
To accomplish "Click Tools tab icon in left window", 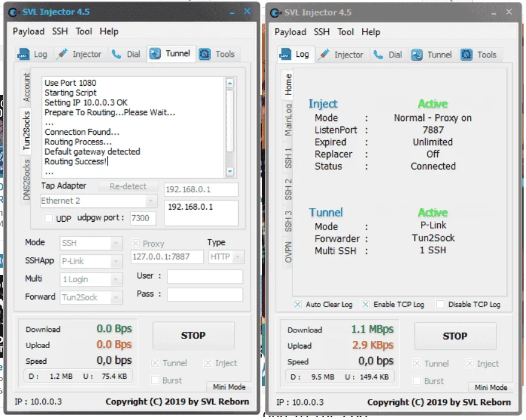I will coord(204,54).
